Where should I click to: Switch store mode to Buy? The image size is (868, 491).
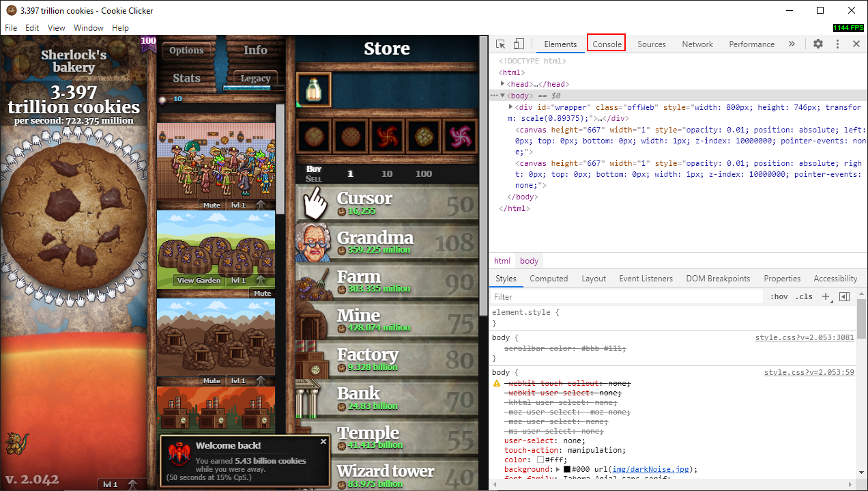click(314, 169)
